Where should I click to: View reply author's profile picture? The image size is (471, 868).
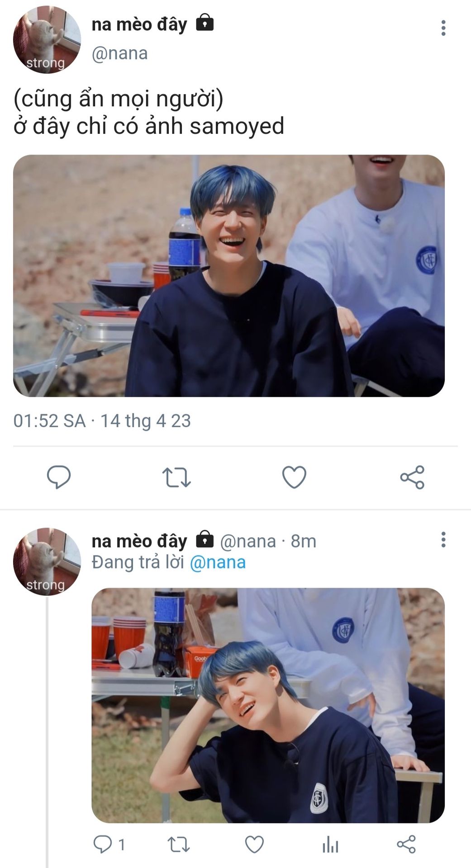(x=47, y=561)
